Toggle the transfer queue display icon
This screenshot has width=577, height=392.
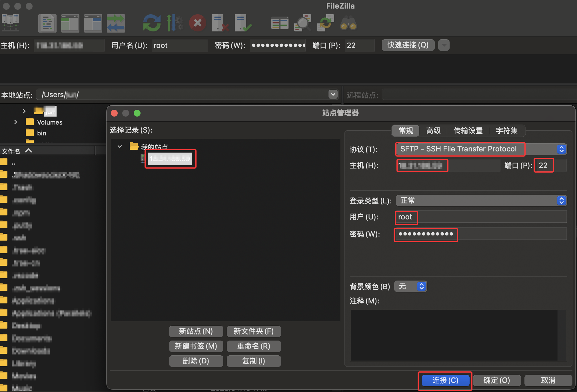116,23
